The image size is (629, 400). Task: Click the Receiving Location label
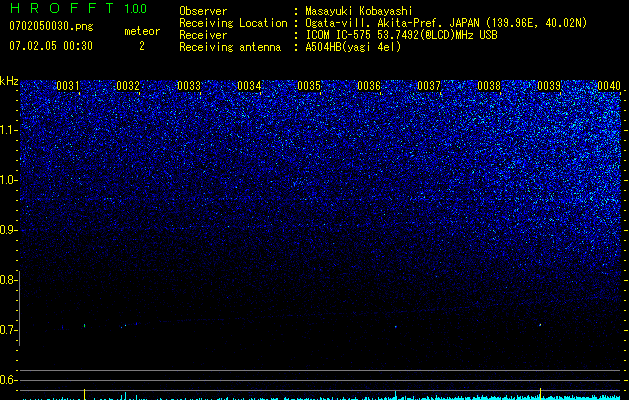233,23
